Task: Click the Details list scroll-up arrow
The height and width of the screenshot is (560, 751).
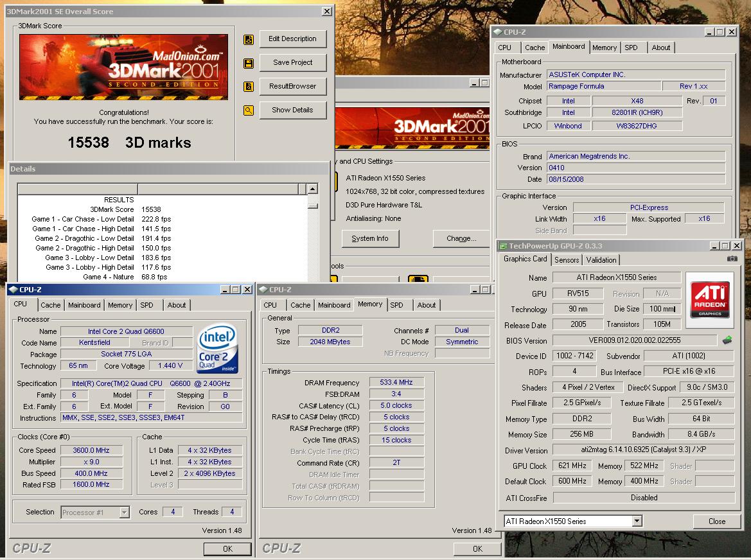Action: pos(313,189)
